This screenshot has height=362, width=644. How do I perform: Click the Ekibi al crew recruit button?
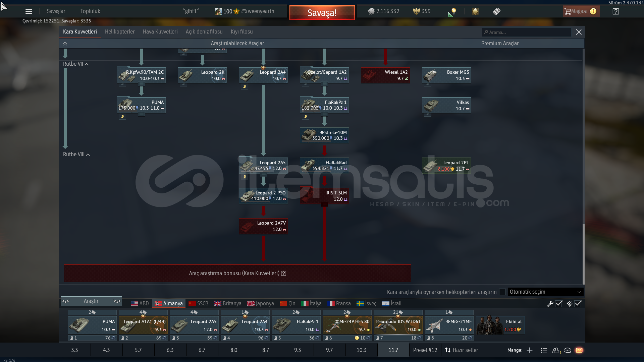[x=500, y=325]
